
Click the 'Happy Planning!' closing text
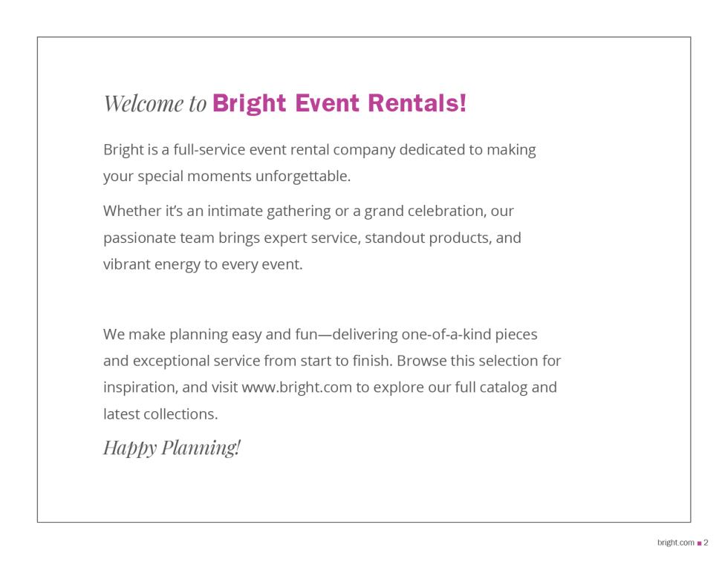point(172,448)
